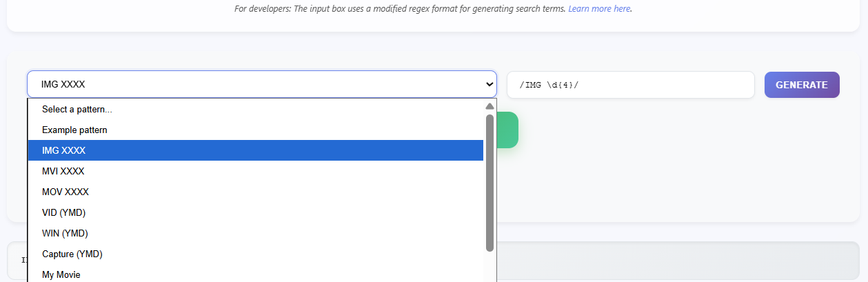Focus the regex input containing /IMG \d{4}/
Viewport: 868px width, 282px height.
[630, 85]
